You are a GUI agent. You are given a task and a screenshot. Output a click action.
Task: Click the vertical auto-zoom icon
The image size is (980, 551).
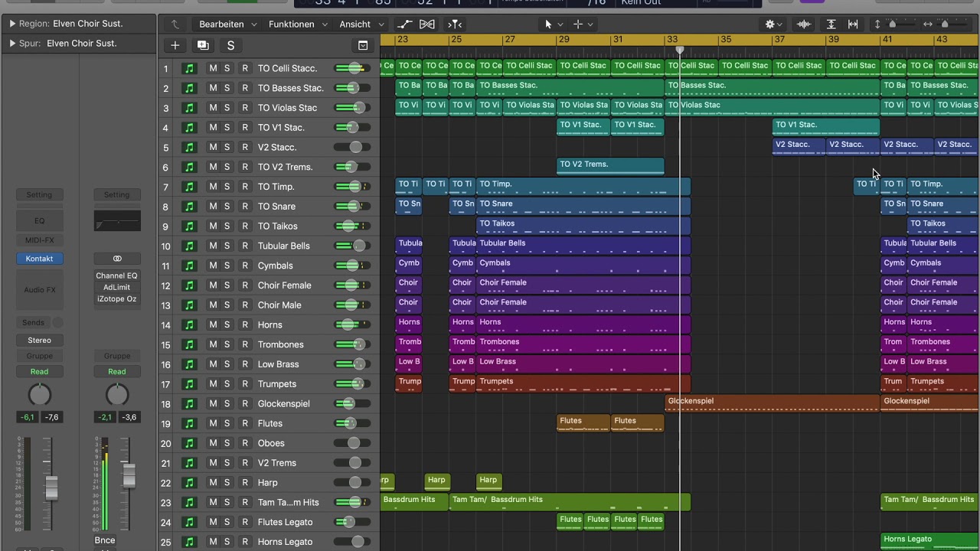click(x=831, y=24)
